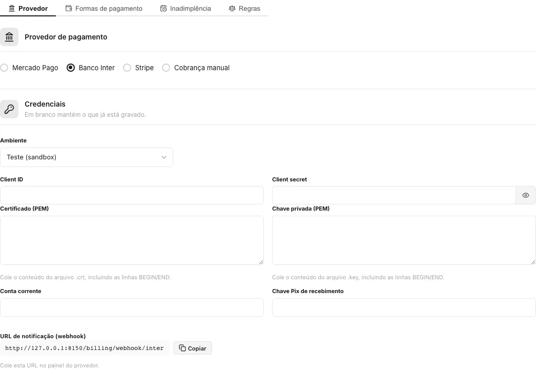Click into Chave privada (PEM) text area
Image resolution: width=536 pixels, height=392 pixels.
[x=404, y=240]
